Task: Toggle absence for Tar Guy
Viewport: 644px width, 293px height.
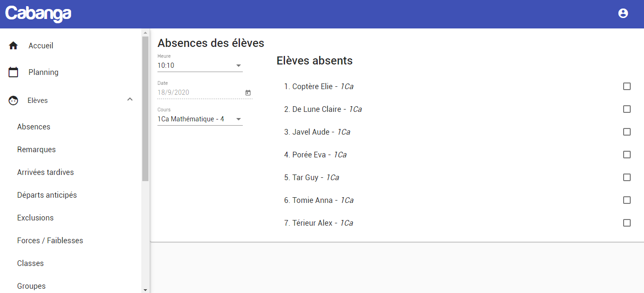Action: pos(627,177)
